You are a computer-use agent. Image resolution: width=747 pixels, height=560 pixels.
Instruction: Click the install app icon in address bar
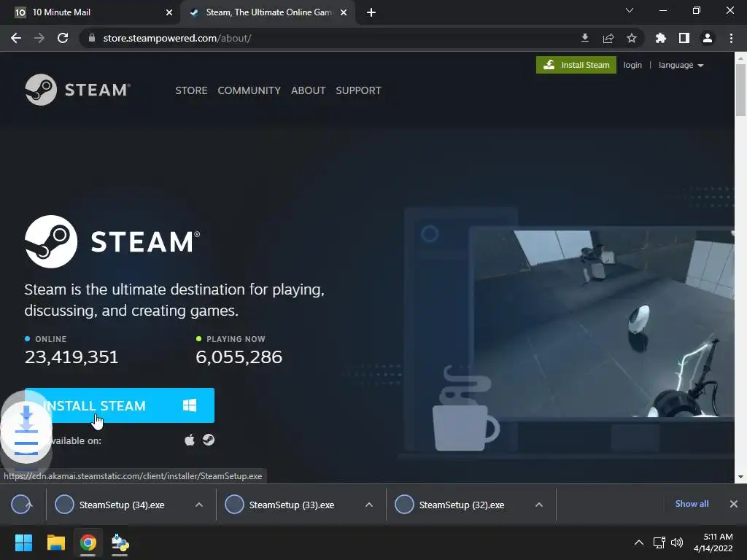click(x=585, y=38)
